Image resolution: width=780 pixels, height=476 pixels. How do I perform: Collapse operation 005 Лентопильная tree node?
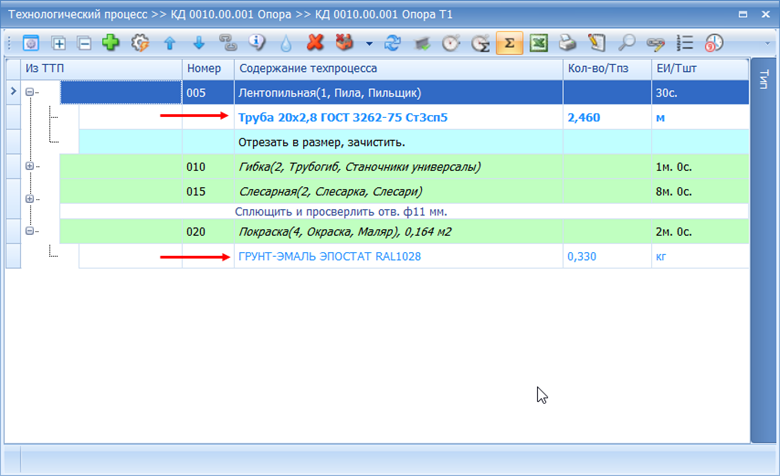[30, 93]
